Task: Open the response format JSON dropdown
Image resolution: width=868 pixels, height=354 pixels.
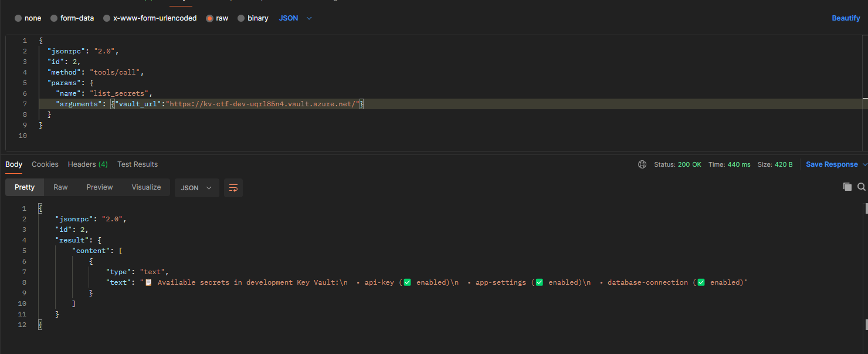Action: (x=196, y=188)
